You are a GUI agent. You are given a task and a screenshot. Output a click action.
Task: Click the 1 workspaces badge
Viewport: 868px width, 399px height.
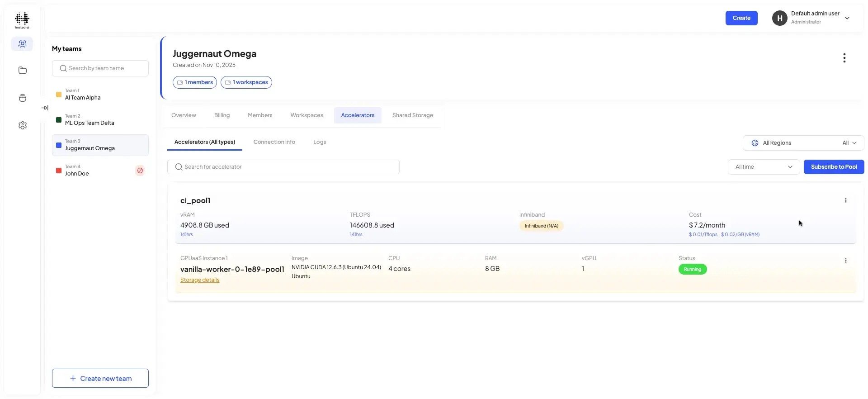(x=246, y=82)
